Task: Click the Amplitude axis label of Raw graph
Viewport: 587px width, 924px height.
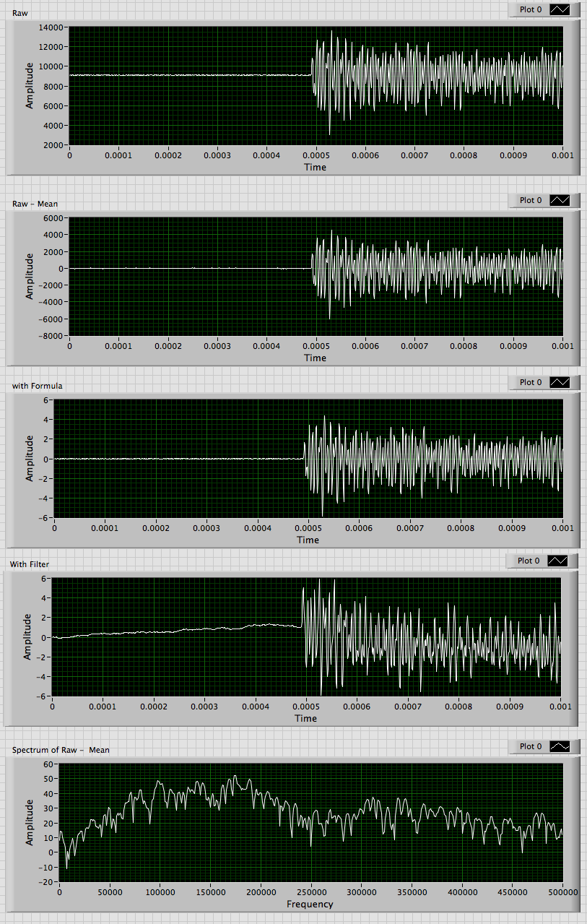Action: click(x=30, y=85)
